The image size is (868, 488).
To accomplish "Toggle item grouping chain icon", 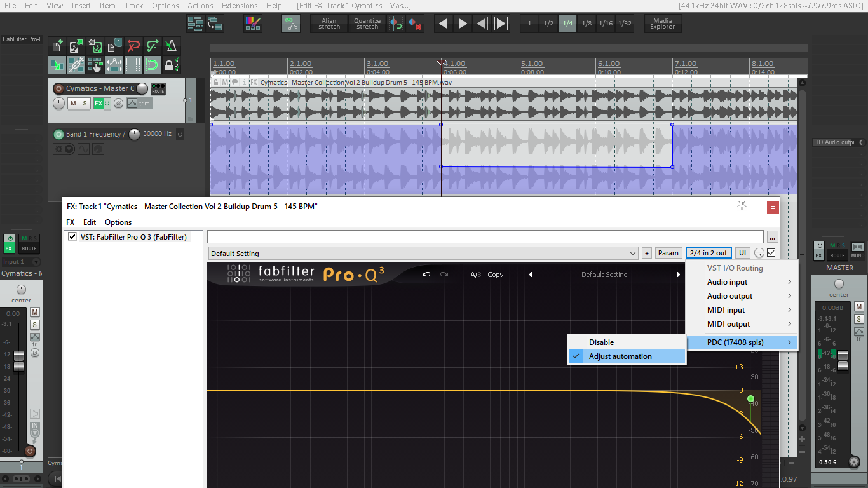I will point(76,65).
